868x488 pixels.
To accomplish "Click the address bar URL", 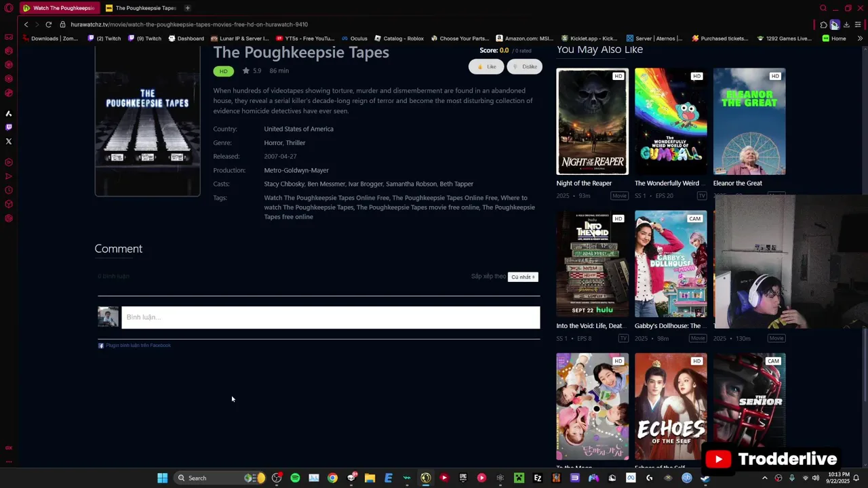I will (189, 24).
